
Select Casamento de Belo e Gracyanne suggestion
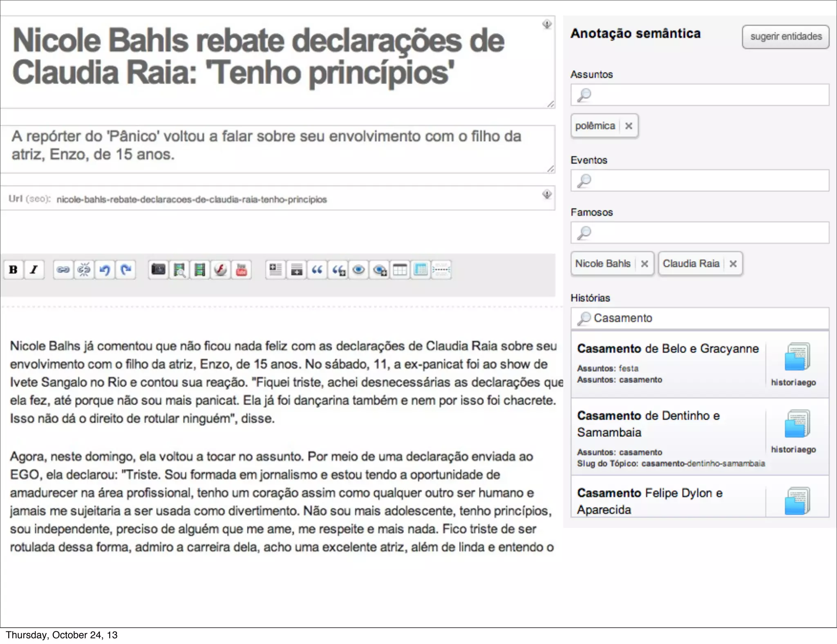point(668,349)
